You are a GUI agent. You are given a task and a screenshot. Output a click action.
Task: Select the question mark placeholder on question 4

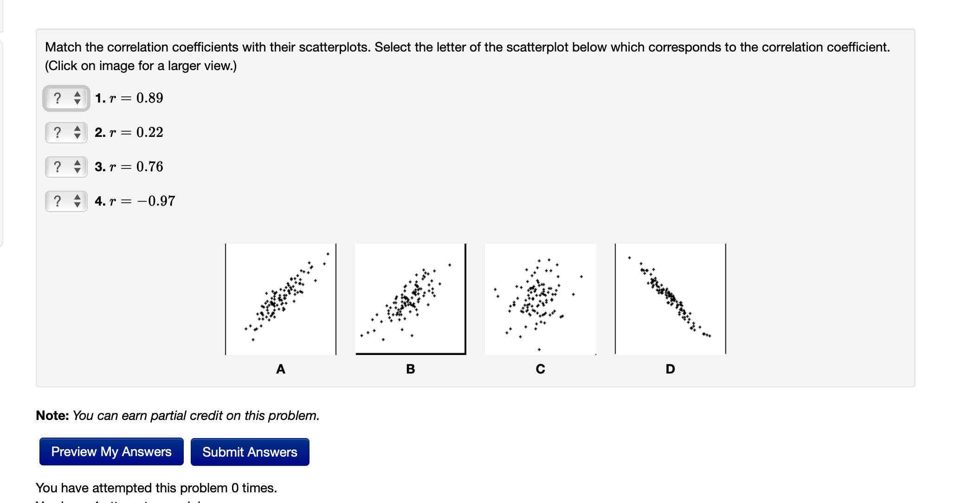tap(58, 201)
